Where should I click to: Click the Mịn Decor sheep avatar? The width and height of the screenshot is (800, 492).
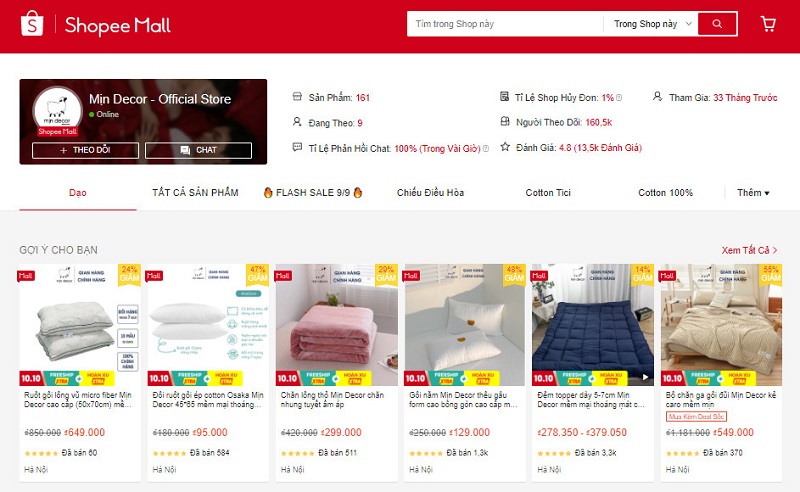tap(58, 108)
